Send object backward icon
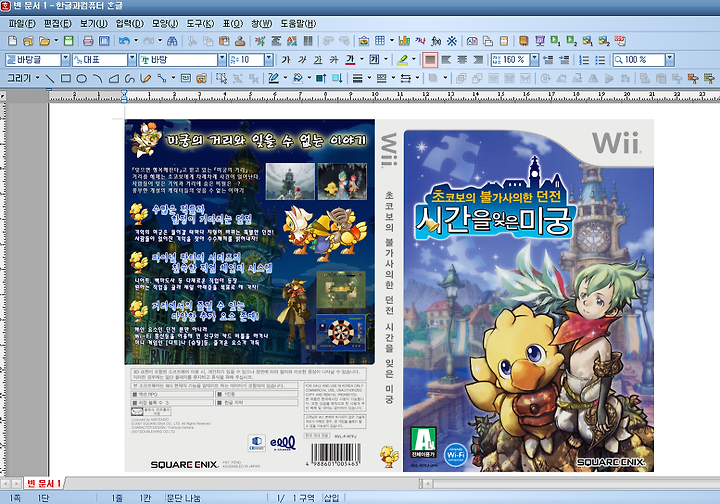Viewport: 720px width, 504px height. pyautogui.click(x=337, y=78)
